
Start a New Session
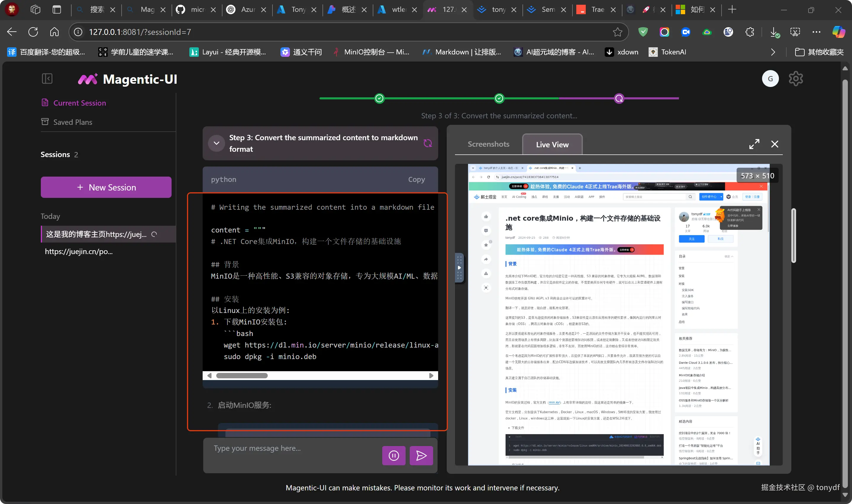pos(106,187)
